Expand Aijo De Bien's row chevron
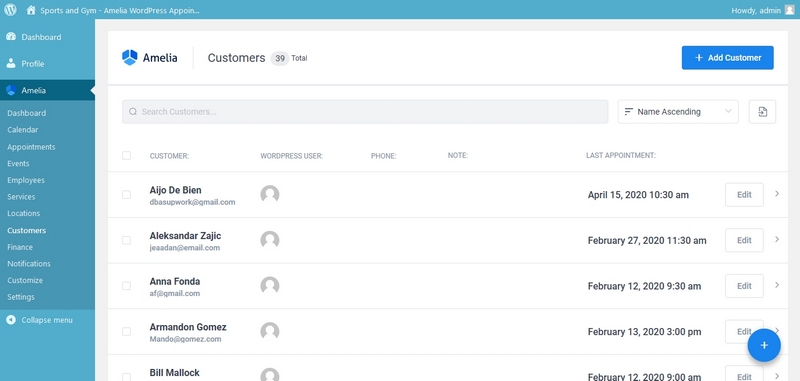 click(x=777, y=194)
